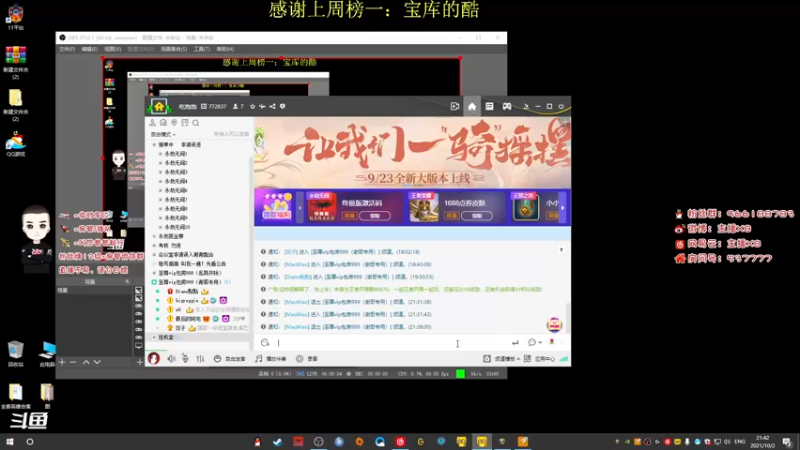Screen dimensions: 800x450
Task: Move scene up arrow in OBS
Action: point(86,362)
